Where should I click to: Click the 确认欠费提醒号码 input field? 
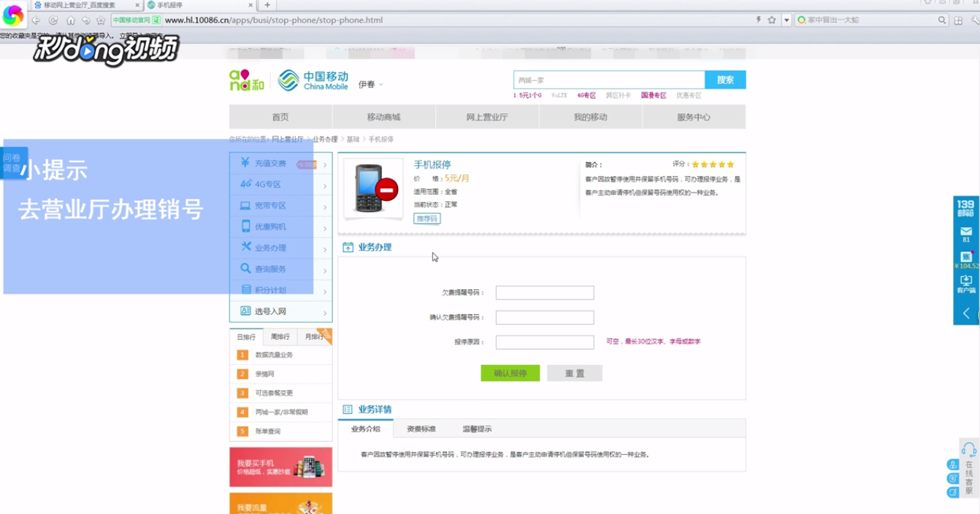pos(545,318)
